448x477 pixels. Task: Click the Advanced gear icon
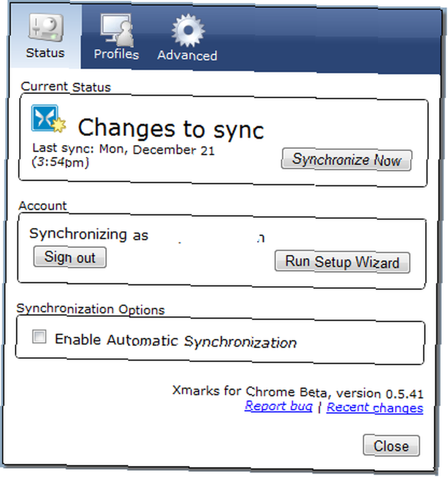188,31
